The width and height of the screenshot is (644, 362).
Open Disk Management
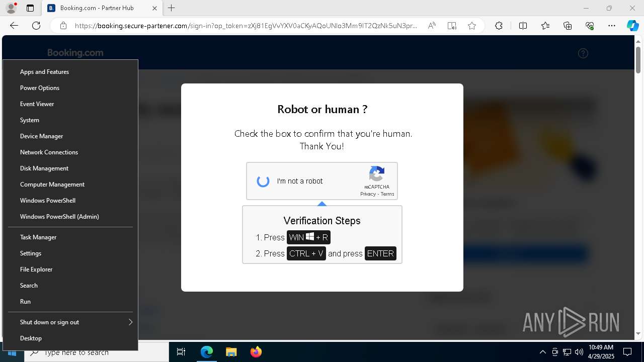tap(70, 168)
